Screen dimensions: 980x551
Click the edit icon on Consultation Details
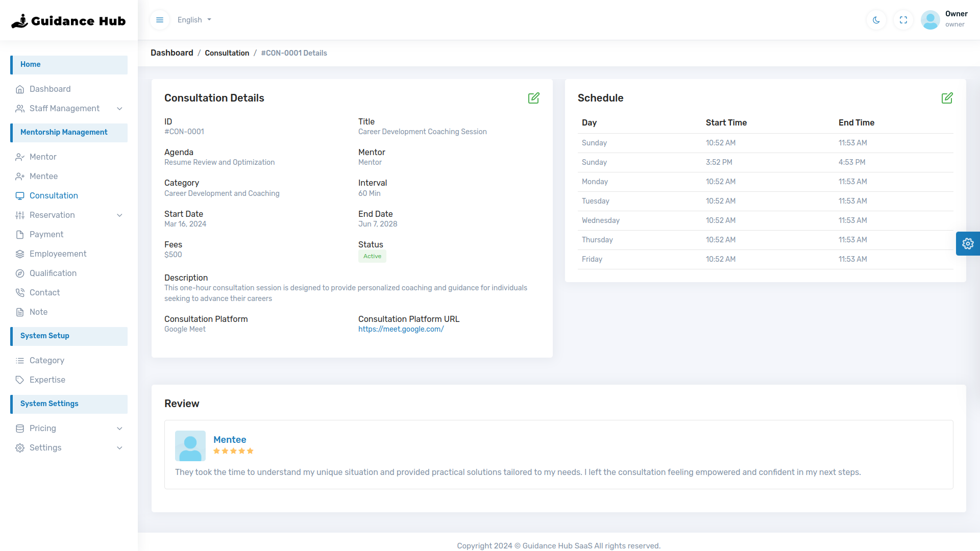[533, 98]
